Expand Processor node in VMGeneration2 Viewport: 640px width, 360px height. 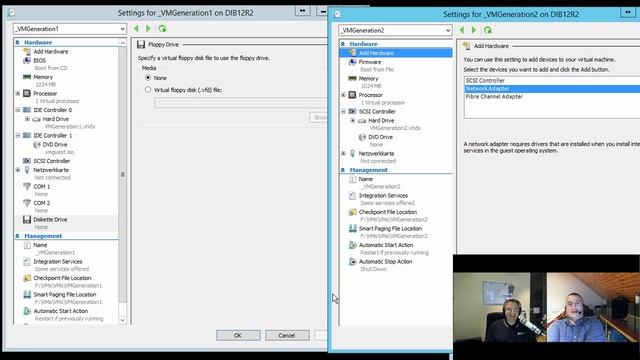343,95
